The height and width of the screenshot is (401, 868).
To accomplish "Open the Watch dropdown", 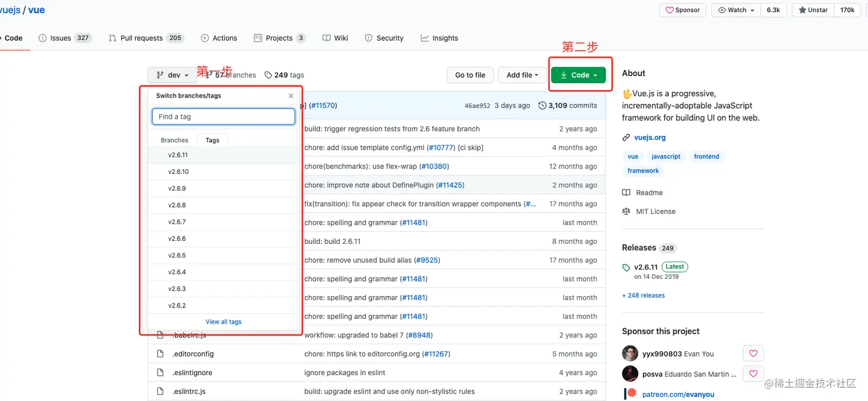I will 737,10.
